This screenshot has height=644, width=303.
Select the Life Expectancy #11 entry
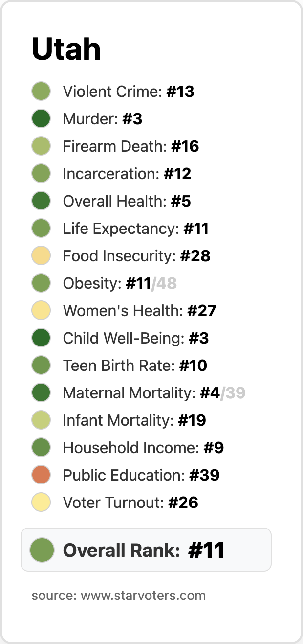pos(135,229)
